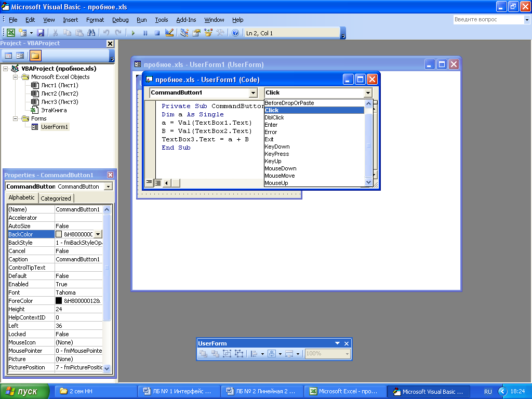Open the Tools menu

point(162,20)
